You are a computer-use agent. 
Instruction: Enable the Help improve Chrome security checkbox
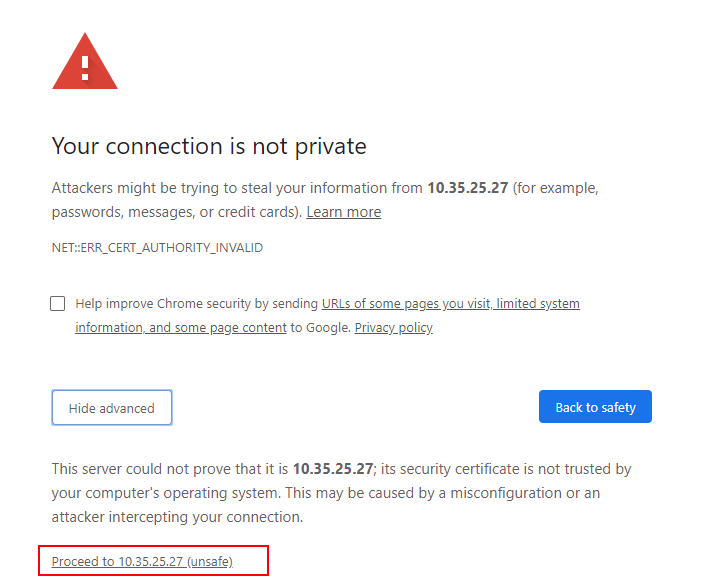pos(58,304)
